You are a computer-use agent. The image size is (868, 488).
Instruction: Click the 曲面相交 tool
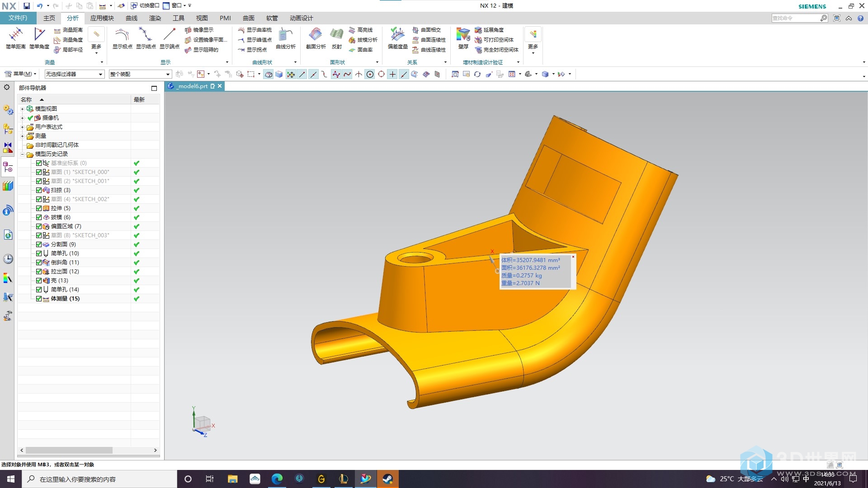coord(426,30)
